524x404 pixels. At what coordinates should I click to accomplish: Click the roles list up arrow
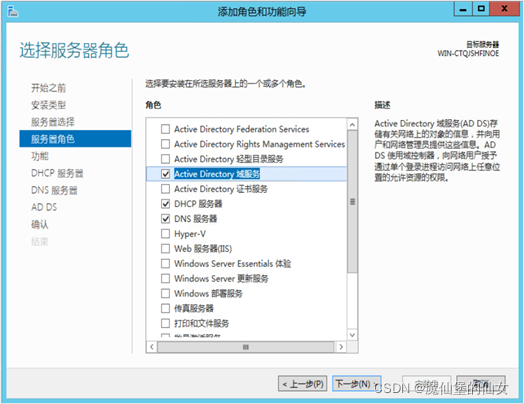point(352,125)
